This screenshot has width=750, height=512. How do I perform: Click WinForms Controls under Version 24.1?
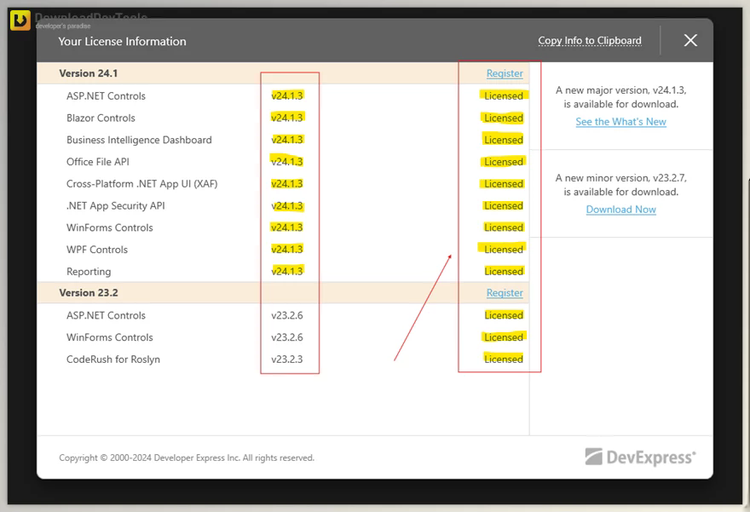110,227
